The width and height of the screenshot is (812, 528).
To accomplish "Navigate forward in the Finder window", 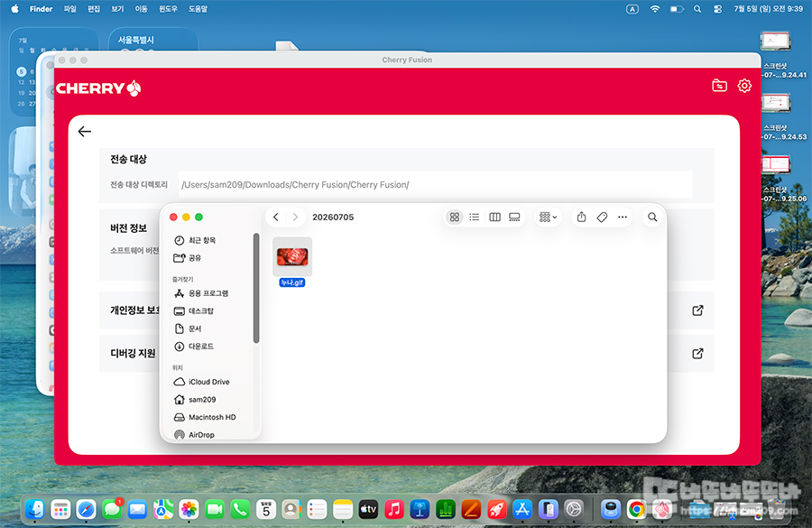I will 295,218.
